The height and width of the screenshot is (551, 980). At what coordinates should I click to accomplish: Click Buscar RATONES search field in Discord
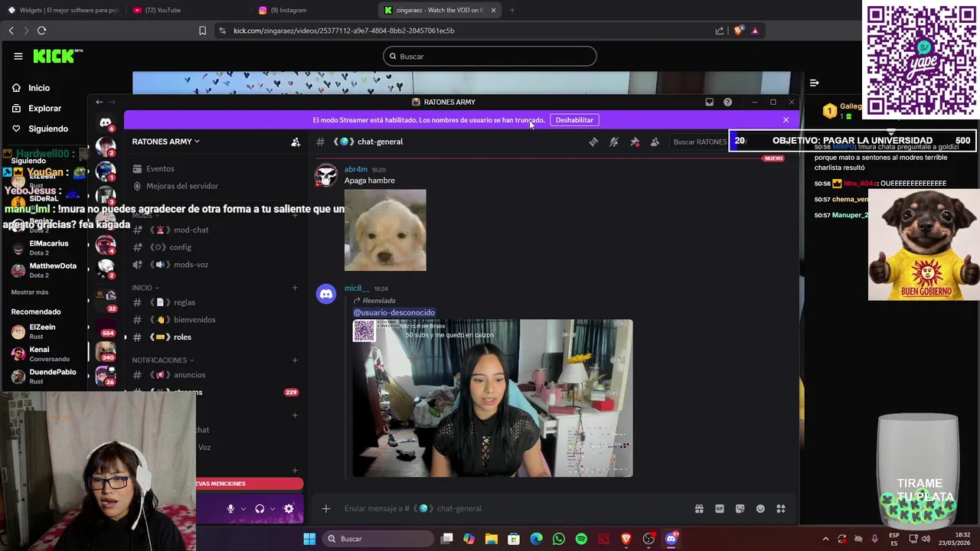(x=698, y=142)
